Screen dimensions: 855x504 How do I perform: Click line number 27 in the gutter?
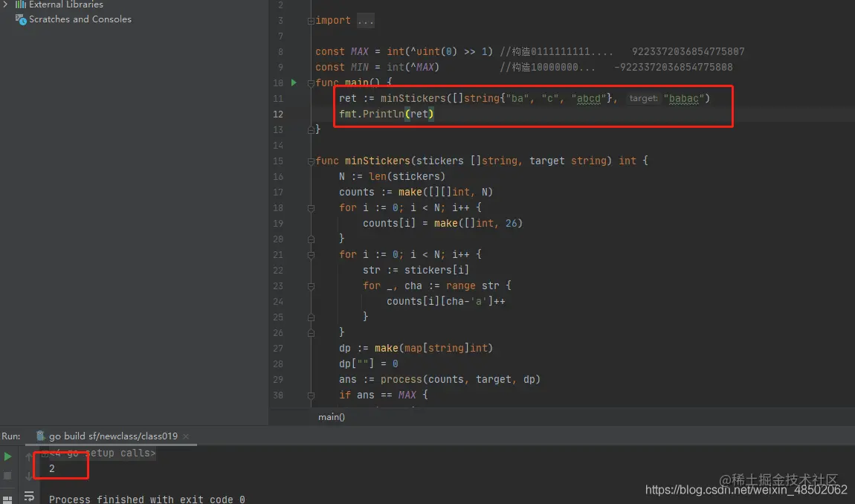[x=277, y=348]
